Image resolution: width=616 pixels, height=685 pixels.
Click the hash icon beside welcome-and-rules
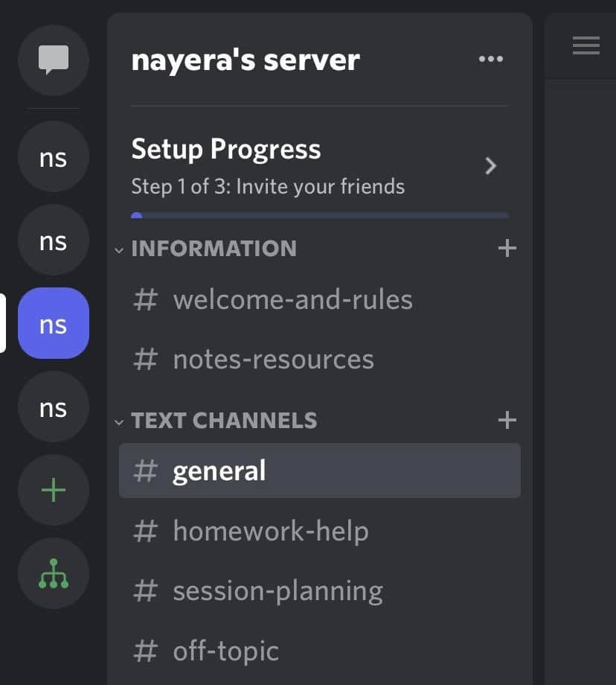point(145,299)
